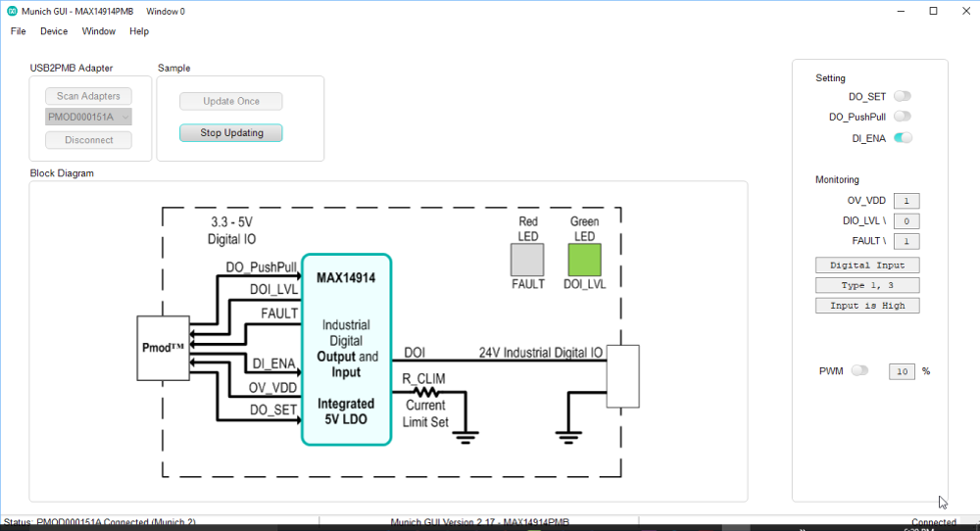Click the OV_VDD signal label in diagram

(272, 388)
